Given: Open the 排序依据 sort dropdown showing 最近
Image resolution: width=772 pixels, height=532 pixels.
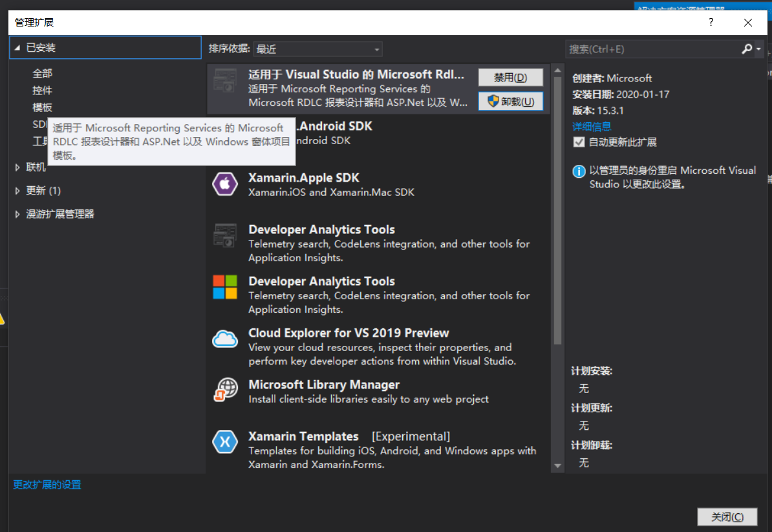Looking at the screenshot, I should click(317, 48).
